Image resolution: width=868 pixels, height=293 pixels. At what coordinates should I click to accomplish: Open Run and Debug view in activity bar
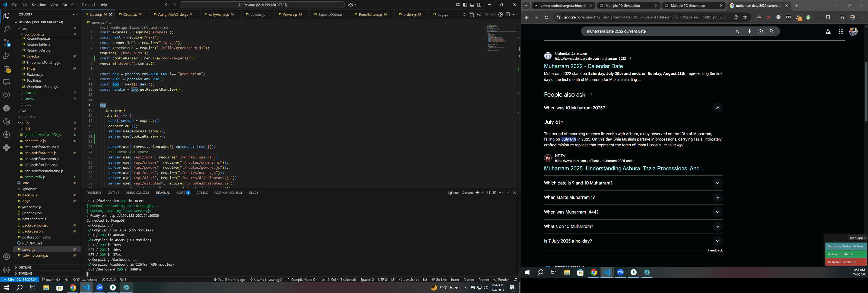pyautogui.click(x=7, y=56)
